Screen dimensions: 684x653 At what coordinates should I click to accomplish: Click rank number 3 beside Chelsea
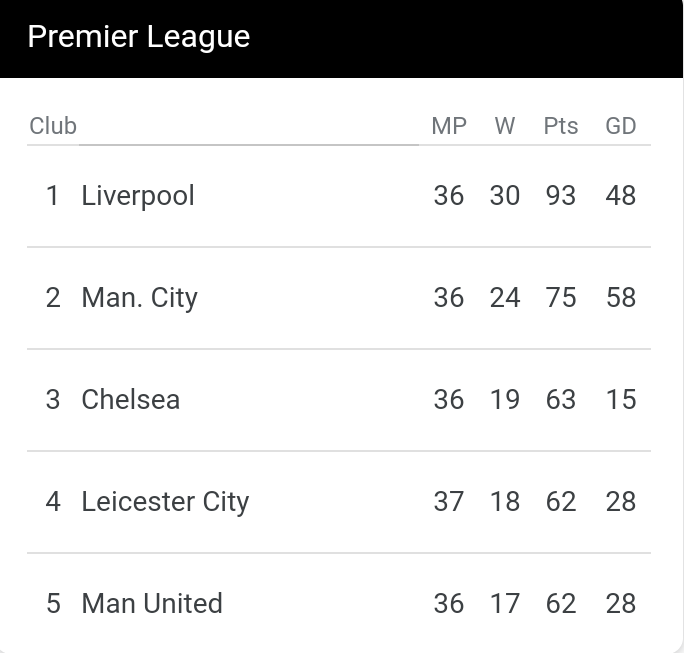[53, 400]
